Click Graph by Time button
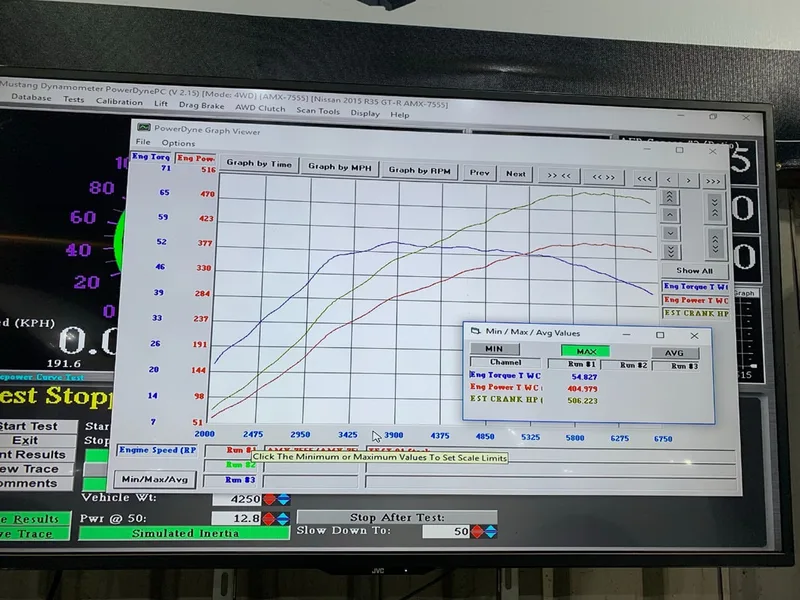Viewport: 800px width, 600px height. [x=259, y=163]
